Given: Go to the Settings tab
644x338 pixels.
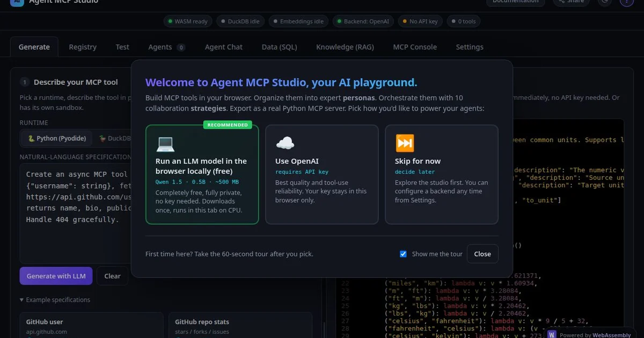Looking at the screenshot, I should point(470,47).
